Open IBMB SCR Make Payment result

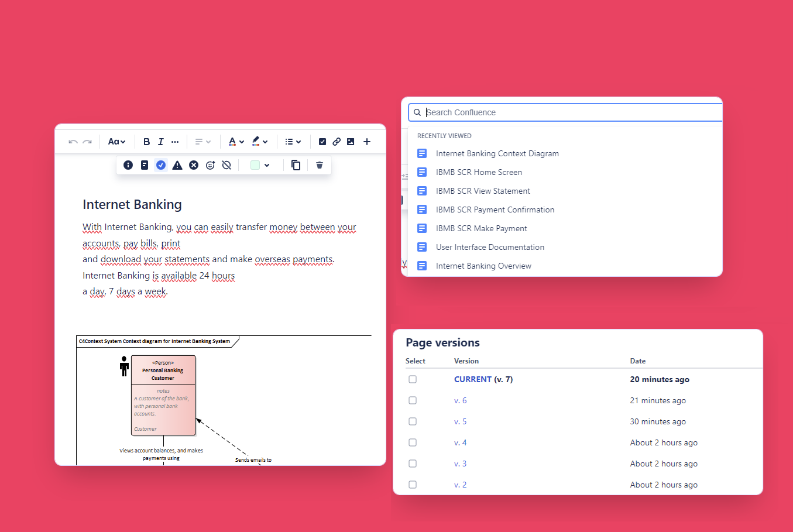point(481,228)
